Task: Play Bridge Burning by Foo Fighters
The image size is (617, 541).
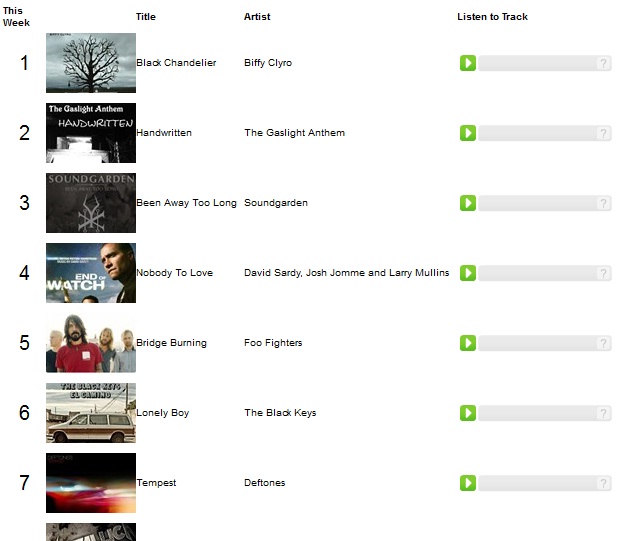Action: click(x=468, y=343)
